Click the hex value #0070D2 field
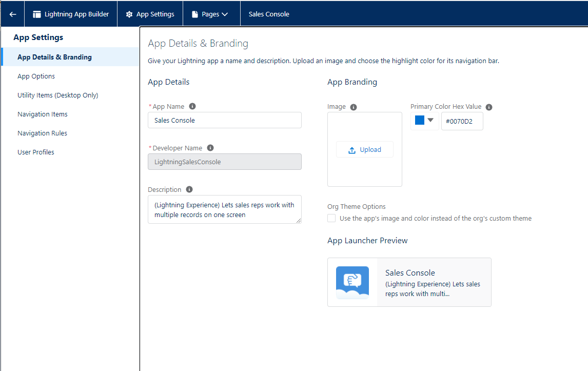Image resolution: width=588 pixels, height=371 pixels. pos(462,121)
